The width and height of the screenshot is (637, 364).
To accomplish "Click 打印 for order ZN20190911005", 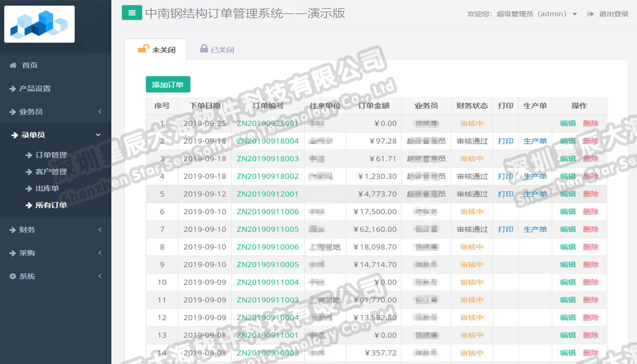I will (506, 229).
